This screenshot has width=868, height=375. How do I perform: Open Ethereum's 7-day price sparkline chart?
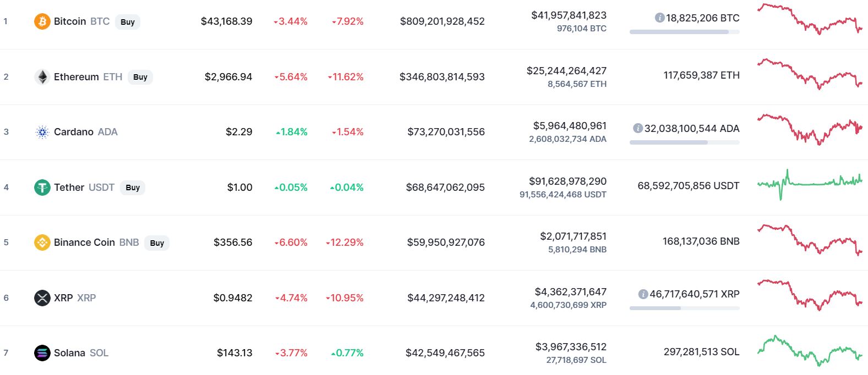coord(809,74)
